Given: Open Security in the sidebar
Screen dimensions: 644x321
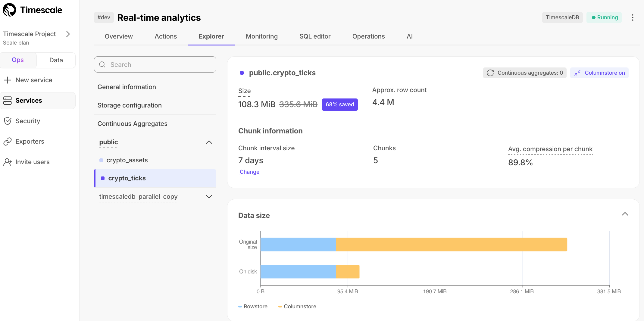Looking at the screenshot, I should 38,121.
